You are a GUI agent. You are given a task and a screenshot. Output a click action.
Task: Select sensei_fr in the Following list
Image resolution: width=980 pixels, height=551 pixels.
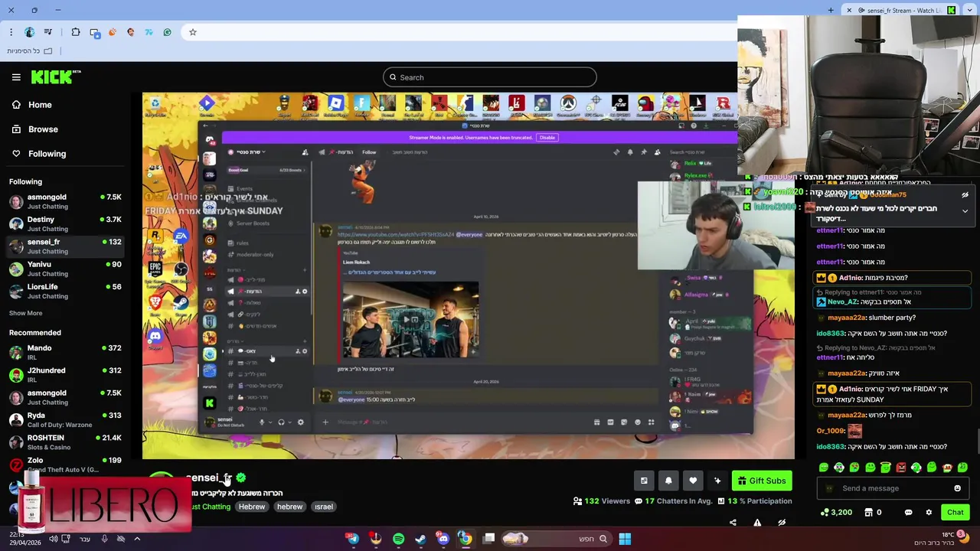(65, 246)
